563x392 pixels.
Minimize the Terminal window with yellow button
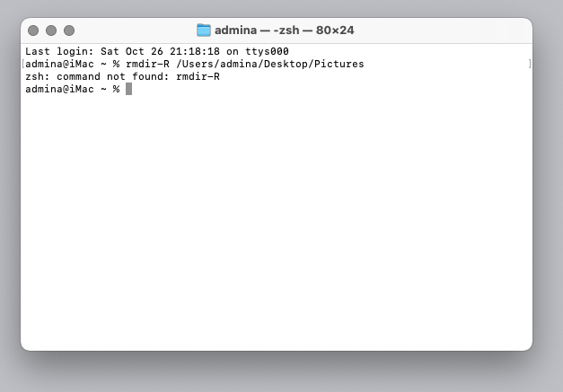point(51,30)
